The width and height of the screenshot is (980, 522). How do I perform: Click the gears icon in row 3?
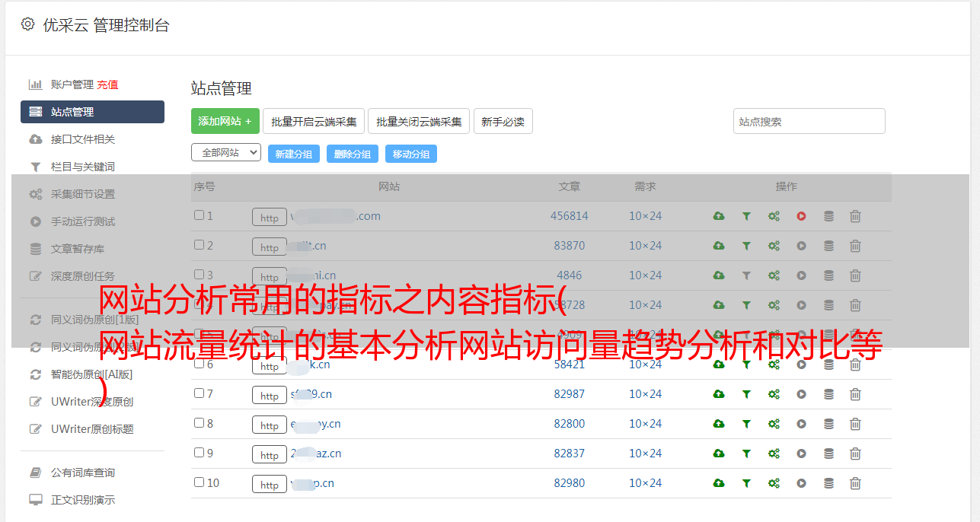click(x=774, y=275)
